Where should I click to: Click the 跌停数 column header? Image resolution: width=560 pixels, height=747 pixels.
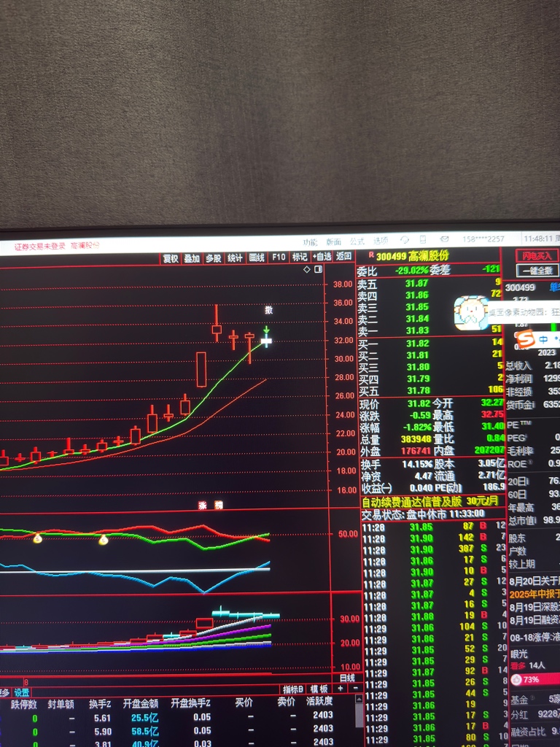(24, 705)
